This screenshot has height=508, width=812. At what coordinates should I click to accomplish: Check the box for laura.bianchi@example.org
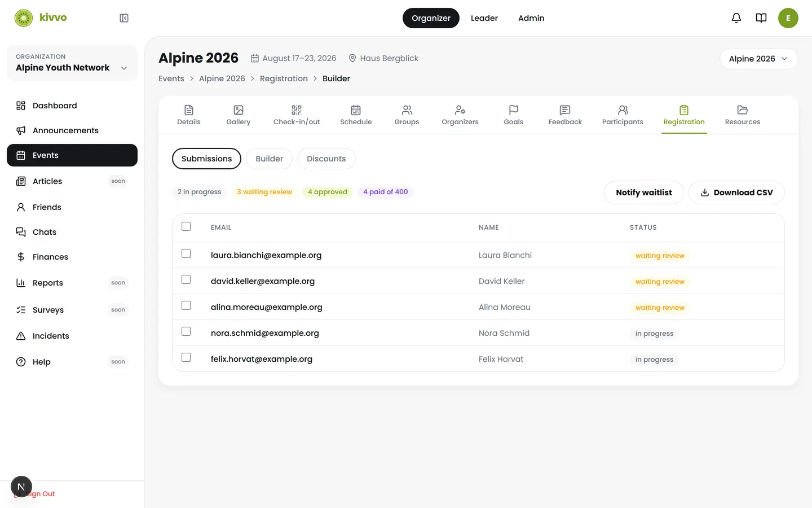tap(186, 253)
